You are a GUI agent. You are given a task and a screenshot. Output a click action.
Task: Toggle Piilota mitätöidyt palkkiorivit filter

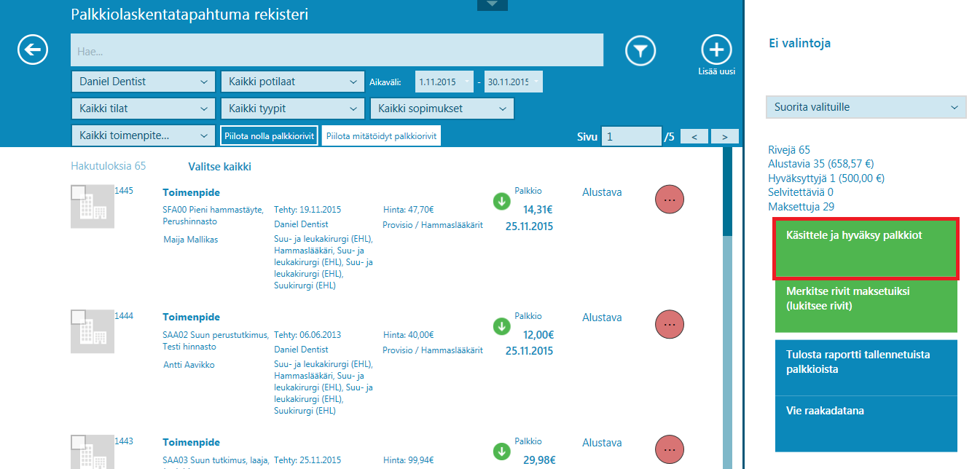(x=381, y=135)
